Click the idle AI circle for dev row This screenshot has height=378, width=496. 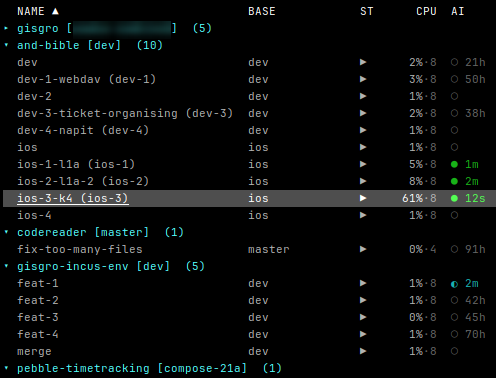point(454,62)
